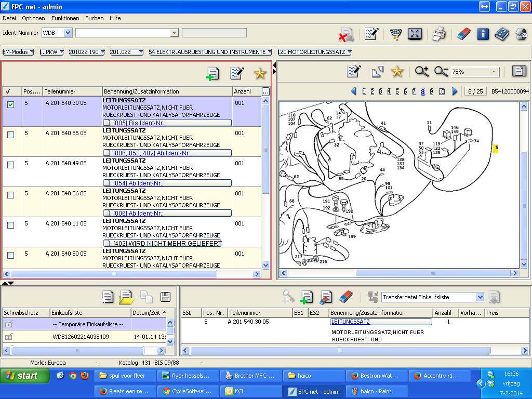Click the notes icon in parts list panel
532x399 pixels.
tap(237, 73)
